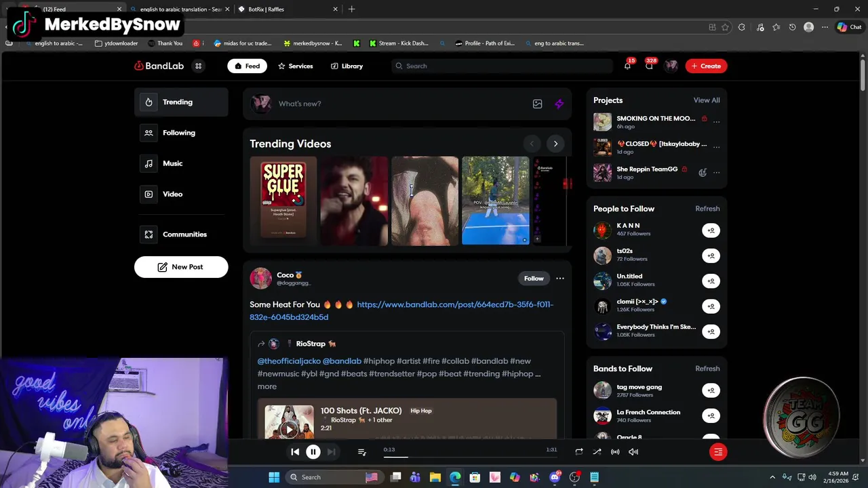Open the bandlab.com post link in Coco's post
The height and width of the screenshot is (488, 868).
point(401,310)
